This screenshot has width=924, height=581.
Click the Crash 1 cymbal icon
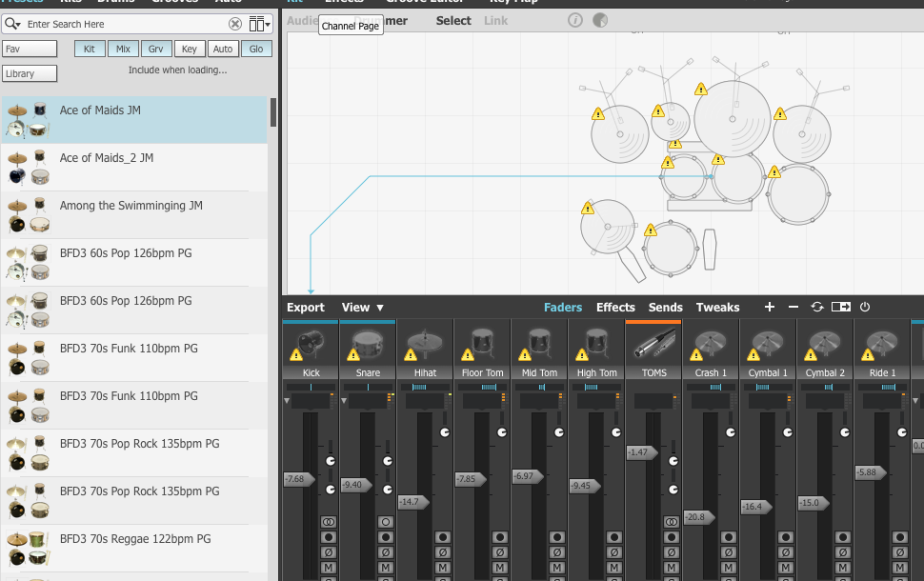[x=711, y=344]
